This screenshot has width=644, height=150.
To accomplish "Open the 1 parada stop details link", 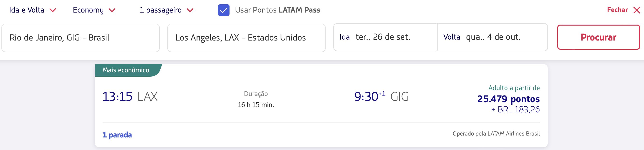I will [x=117, y=135].
